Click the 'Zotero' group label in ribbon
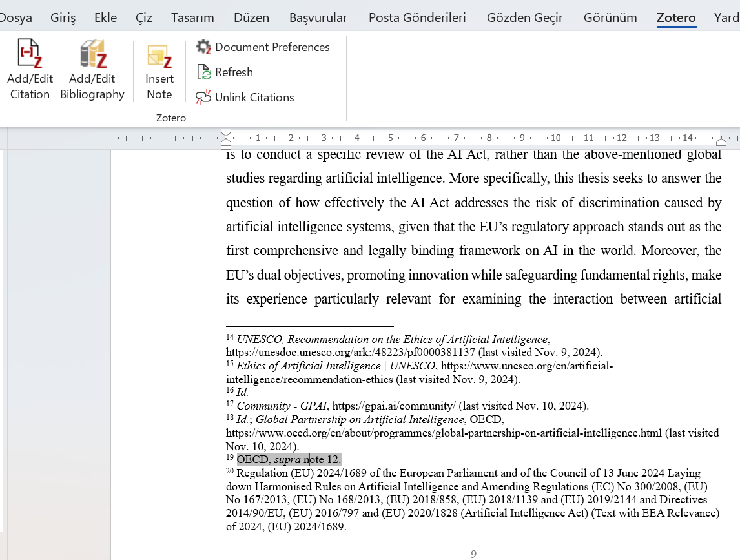This screenshot has width=740, height=560. coord(171,118)
